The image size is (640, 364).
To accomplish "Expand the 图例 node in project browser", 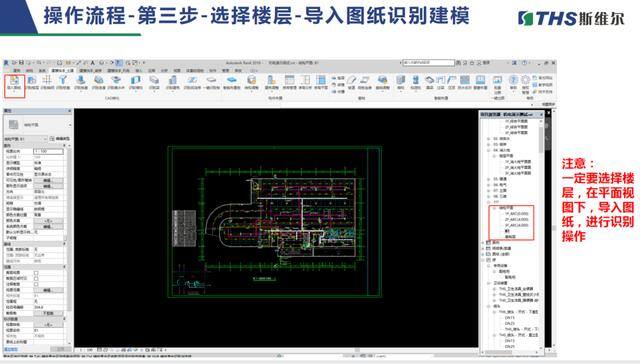I will tap(483, 242).
